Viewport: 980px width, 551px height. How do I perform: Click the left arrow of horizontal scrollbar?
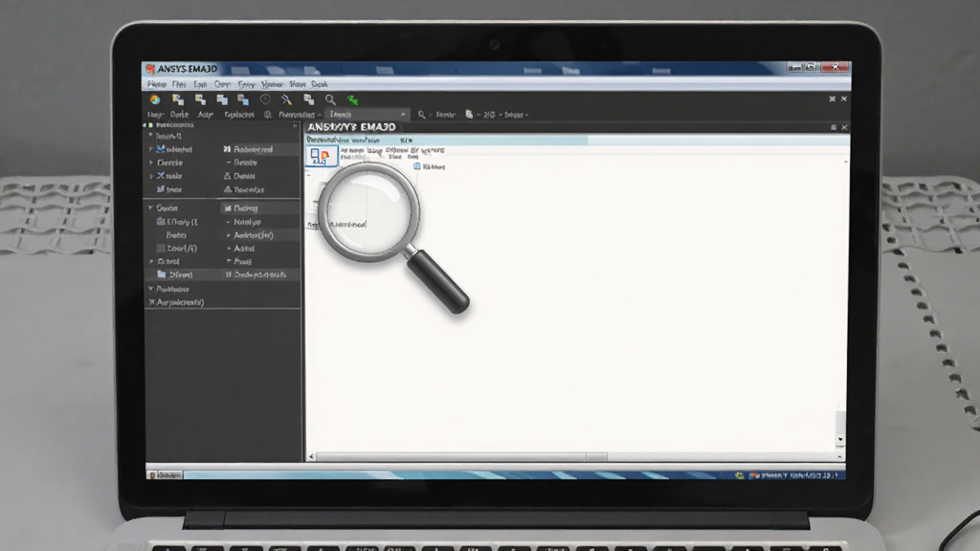click(x=311, y=456)
